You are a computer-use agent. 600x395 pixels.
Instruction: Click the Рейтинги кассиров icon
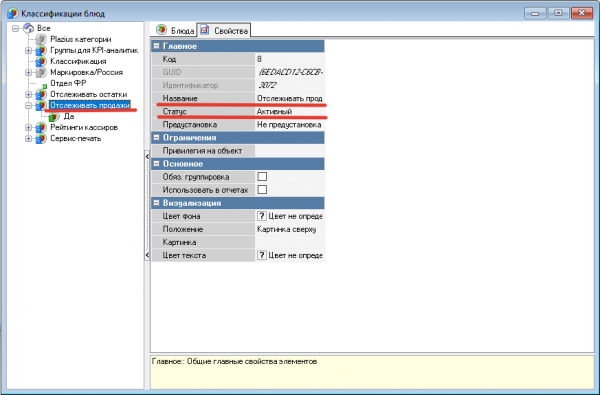pos(41,127)
